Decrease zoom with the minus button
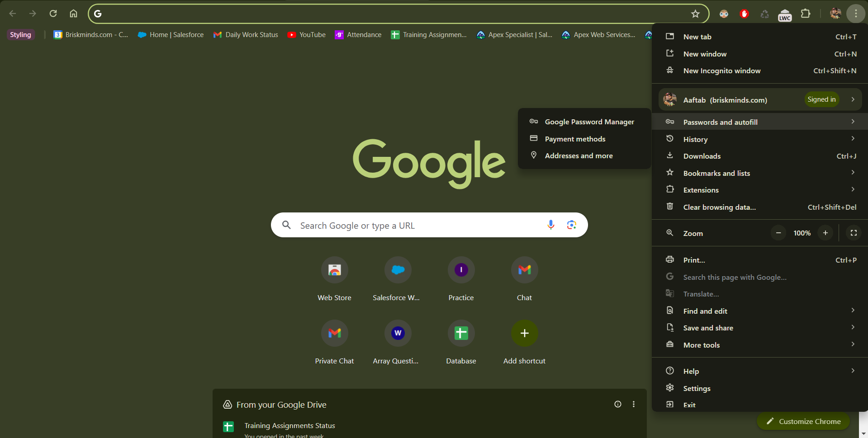Viewport: 868px width, 438px height. (x=778, y=233)
